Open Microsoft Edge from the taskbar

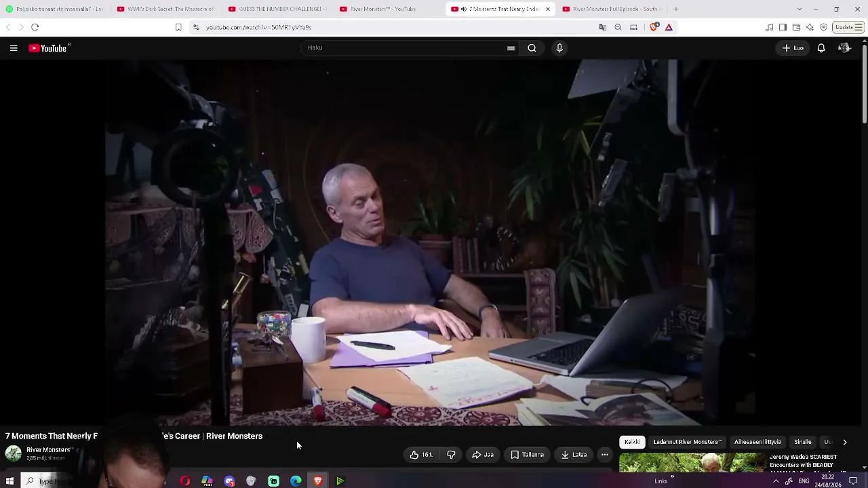click(296, 481)
